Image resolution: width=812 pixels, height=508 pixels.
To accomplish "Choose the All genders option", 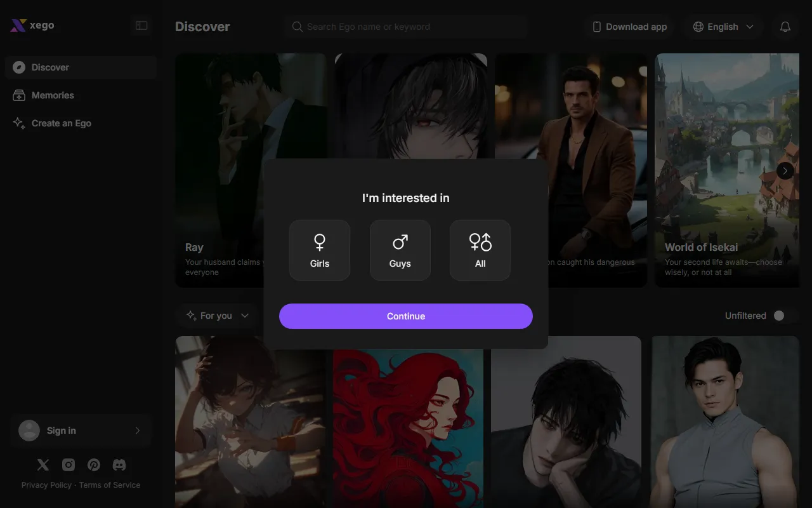I will pyautogui.click(x=480, y=250).
